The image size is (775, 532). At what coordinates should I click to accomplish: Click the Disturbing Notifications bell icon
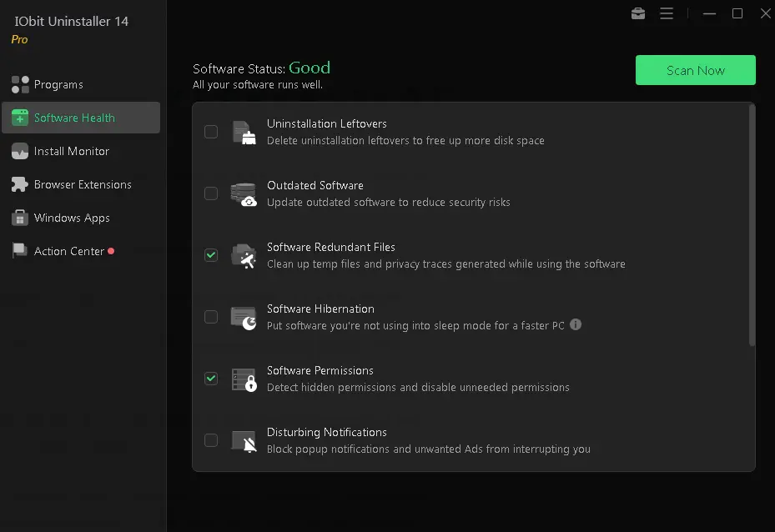point(244,441)
